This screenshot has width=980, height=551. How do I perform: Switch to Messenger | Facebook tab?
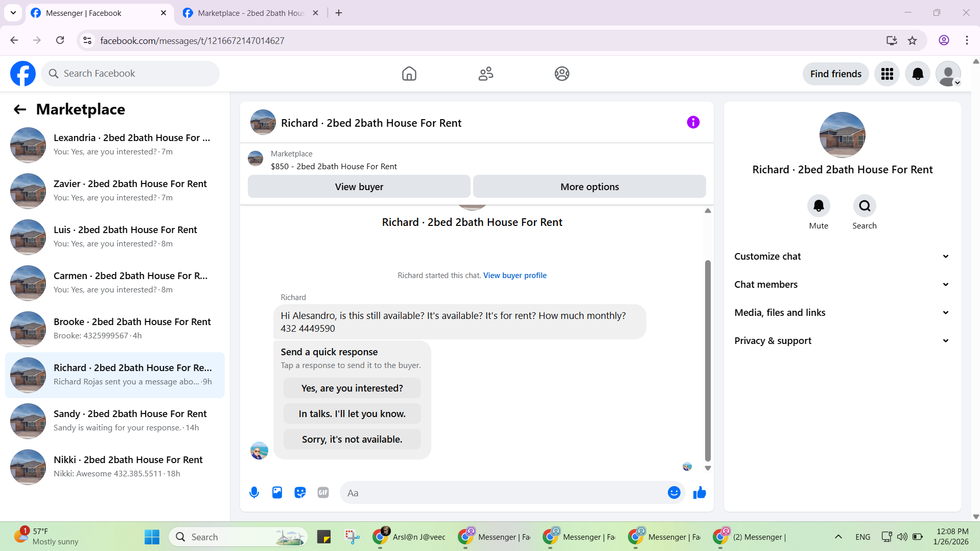pos(100,13)
